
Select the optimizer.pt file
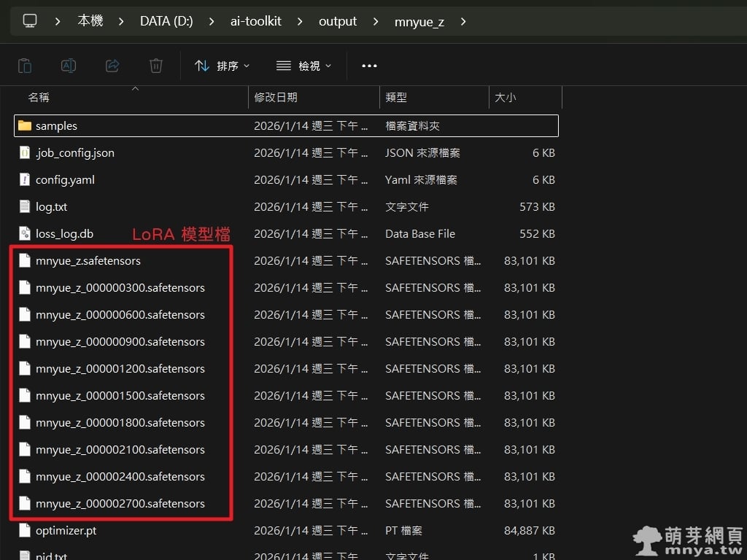click(66, 530)
